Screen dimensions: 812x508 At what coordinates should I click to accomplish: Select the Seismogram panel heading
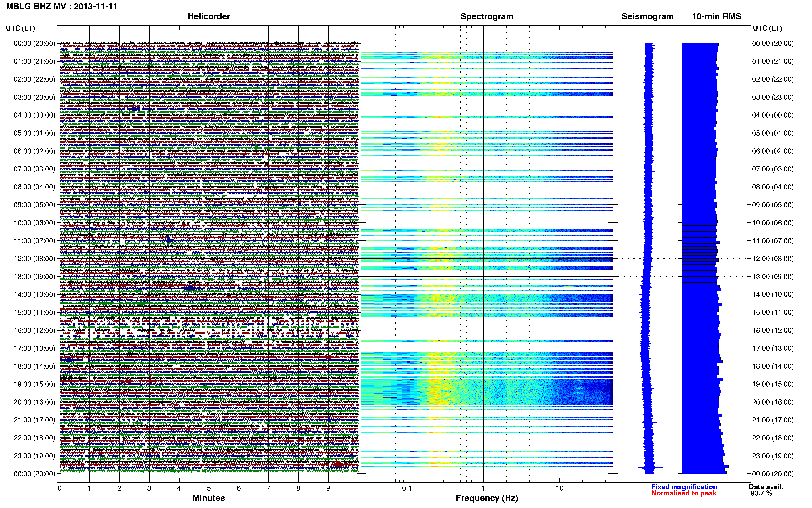pyautogui.click(x=648, y=16)
